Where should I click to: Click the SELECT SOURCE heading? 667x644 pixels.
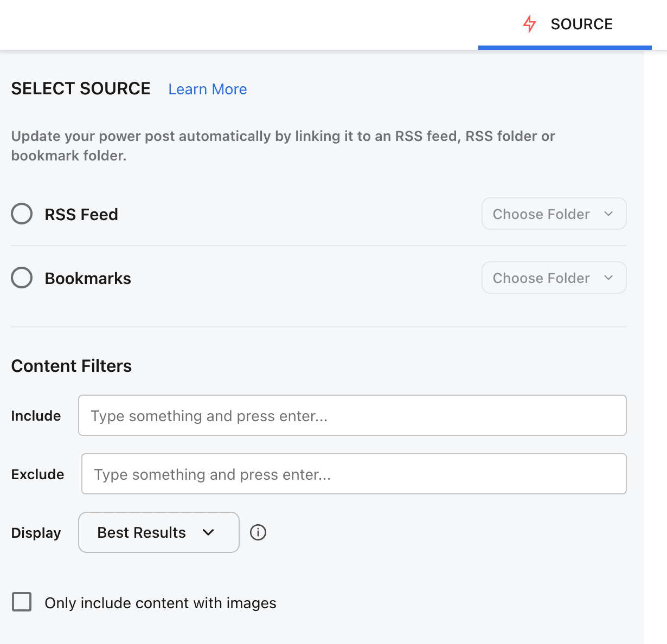pos(81,89)
